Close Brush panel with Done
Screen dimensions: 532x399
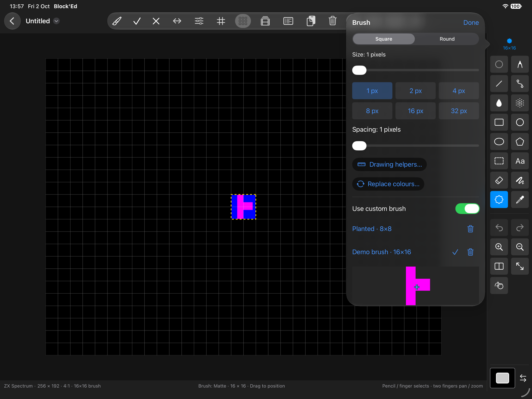point(471,23)
